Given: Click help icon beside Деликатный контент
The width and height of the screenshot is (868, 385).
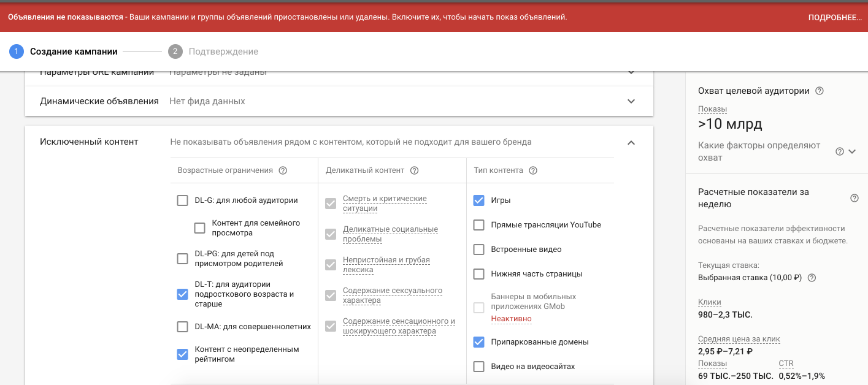Looking at the screenshot, I should pyautogui.click(x=414, y=170).
